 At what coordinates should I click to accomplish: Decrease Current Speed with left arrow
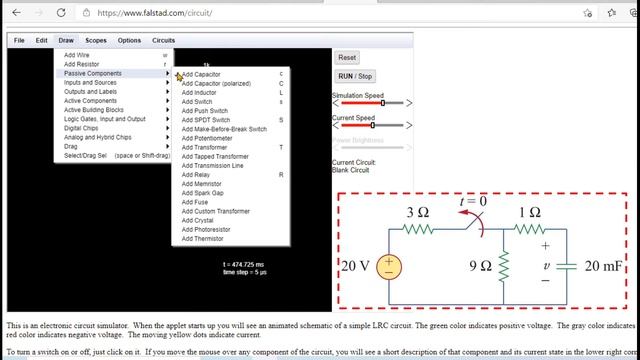336,125
